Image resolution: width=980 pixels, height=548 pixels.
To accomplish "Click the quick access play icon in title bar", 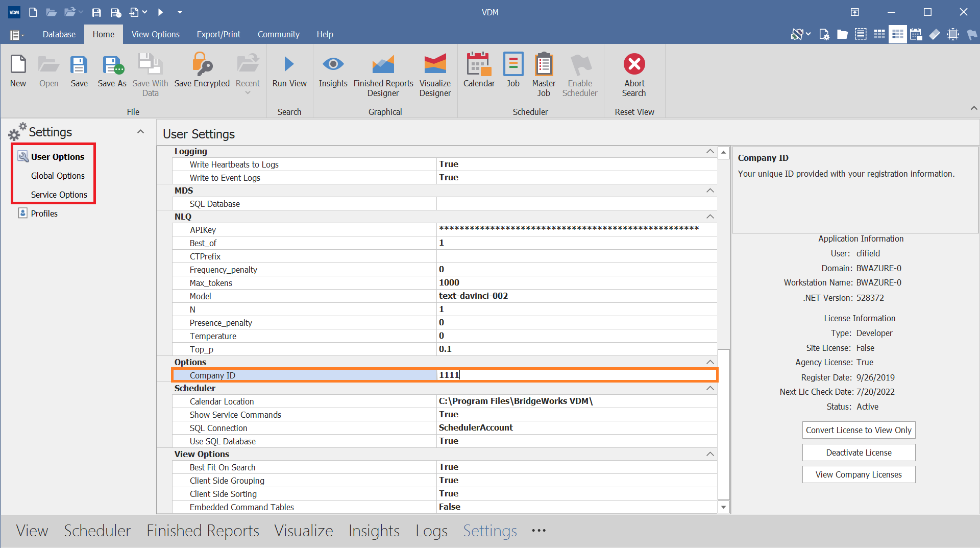I will coord(160,12).
